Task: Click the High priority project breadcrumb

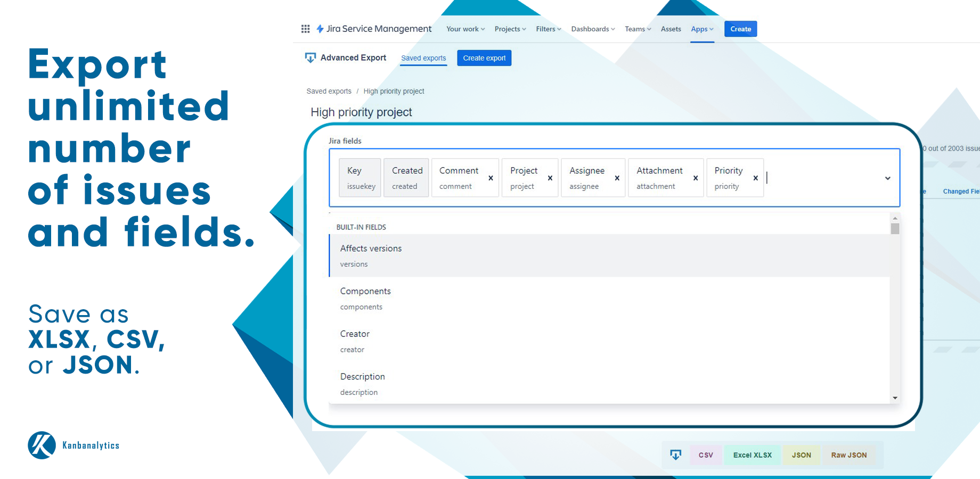Action: pyautogui.click(x=394, y=91)
